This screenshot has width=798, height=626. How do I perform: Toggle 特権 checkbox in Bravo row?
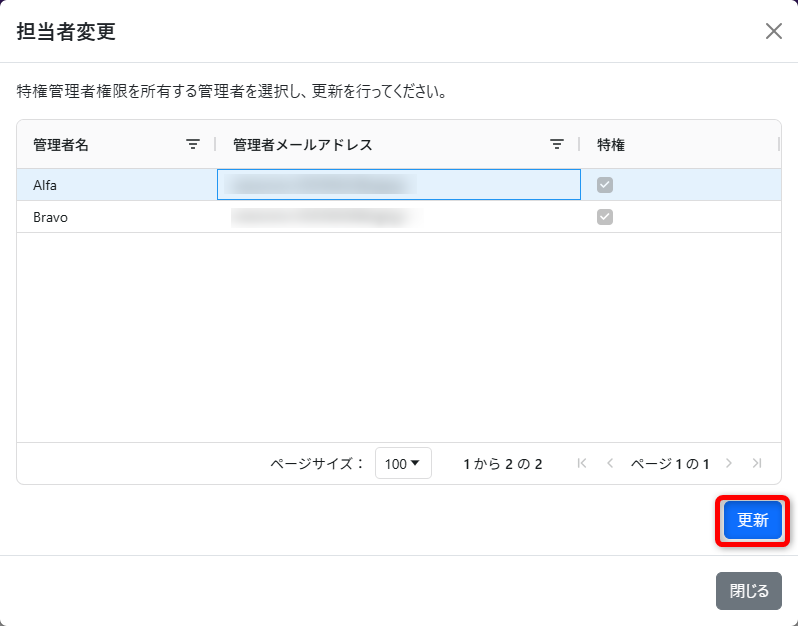[x=605, y=217]
